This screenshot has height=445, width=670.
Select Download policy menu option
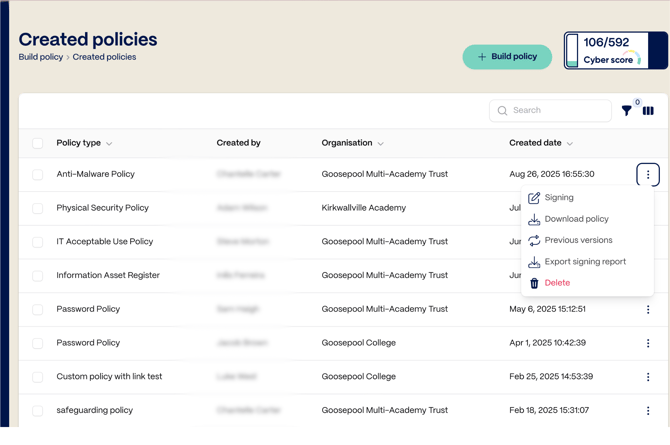(x=576, y=219)
